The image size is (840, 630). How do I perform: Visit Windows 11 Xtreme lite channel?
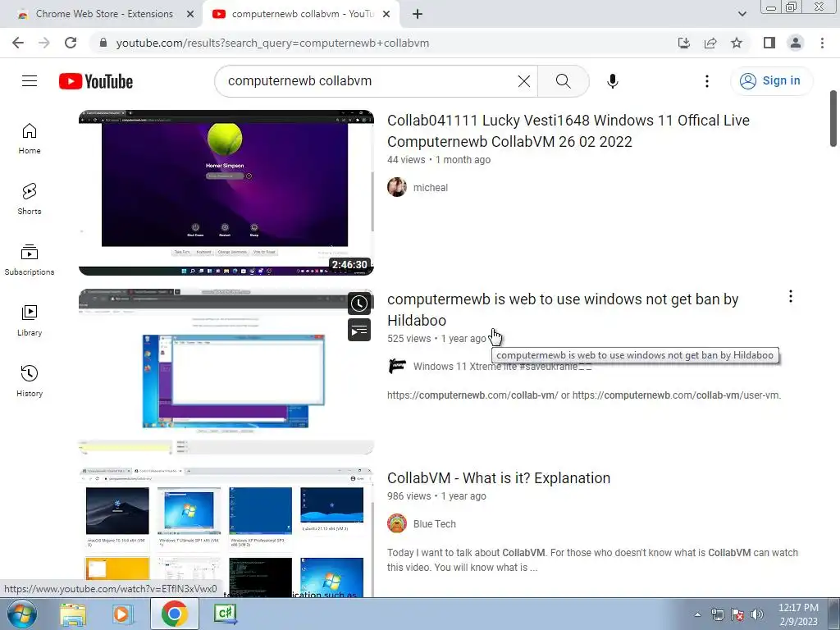point(503,367)
